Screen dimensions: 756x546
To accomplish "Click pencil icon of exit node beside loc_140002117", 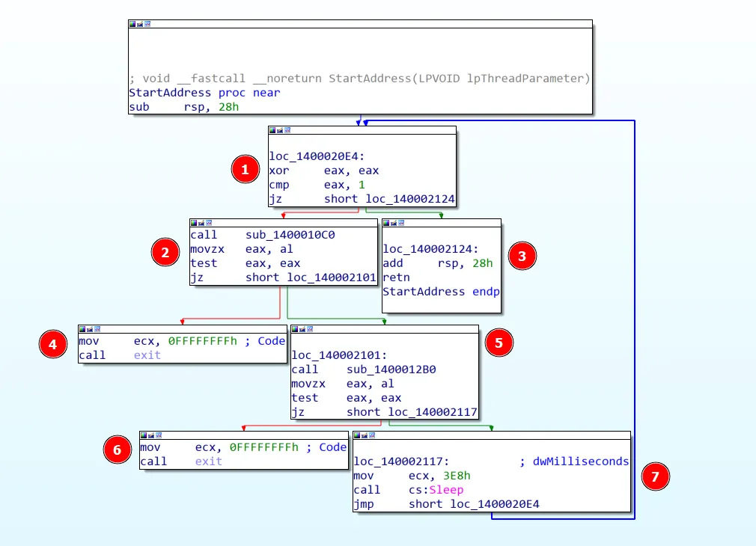I will [151, 435].
